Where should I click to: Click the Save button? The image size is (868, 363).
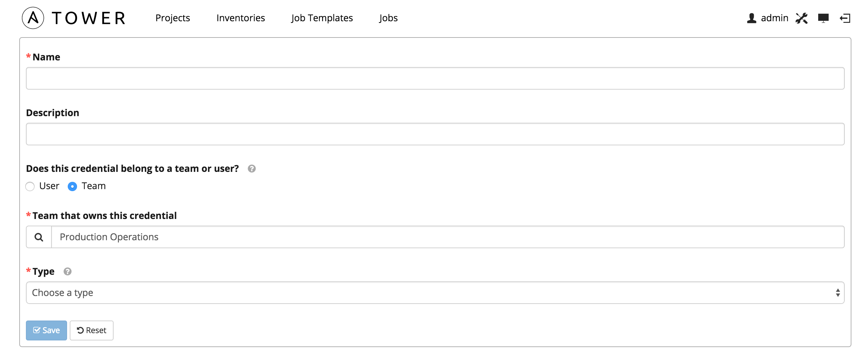[46, 330]
